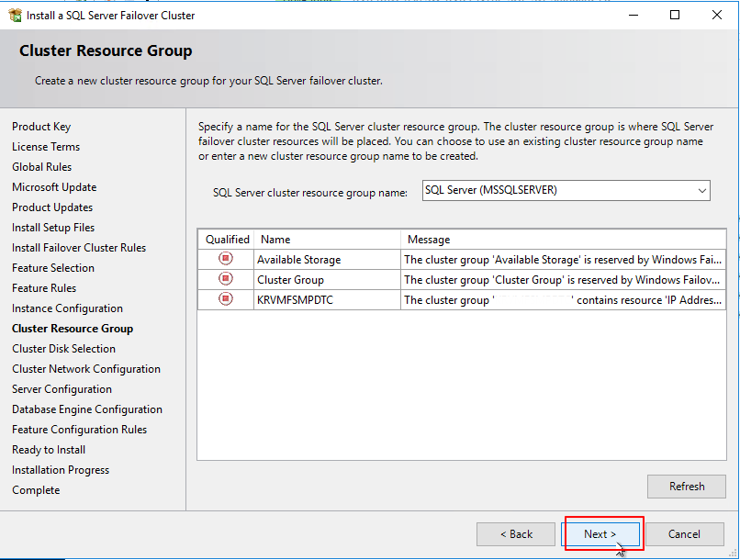
Task: Click the SQL Server cluster resource group name label
Action: coord(310,193)
